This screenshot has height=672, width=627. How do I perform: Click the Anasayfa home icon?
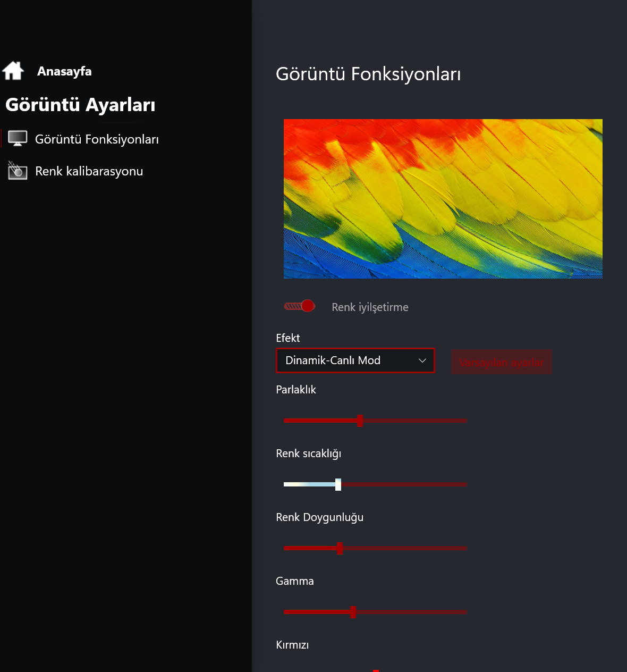(x=13, y=71)
